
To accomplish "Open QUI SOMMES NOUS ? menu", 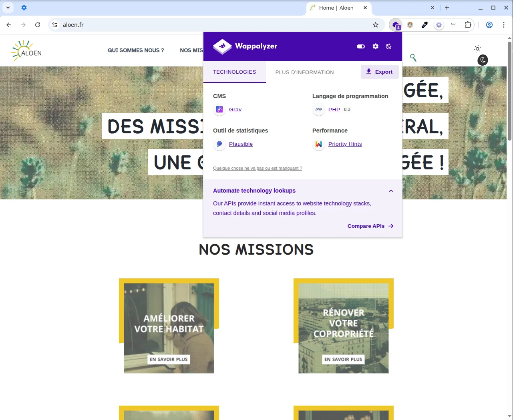I will tap(136, 50).
